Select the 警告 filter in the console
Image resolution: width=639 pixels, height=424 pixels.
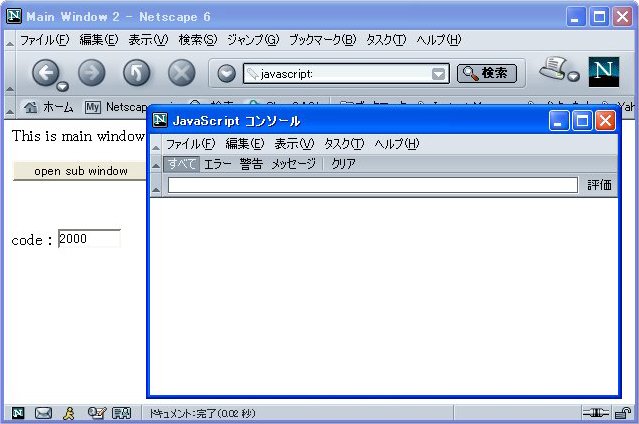pos(251,164)
